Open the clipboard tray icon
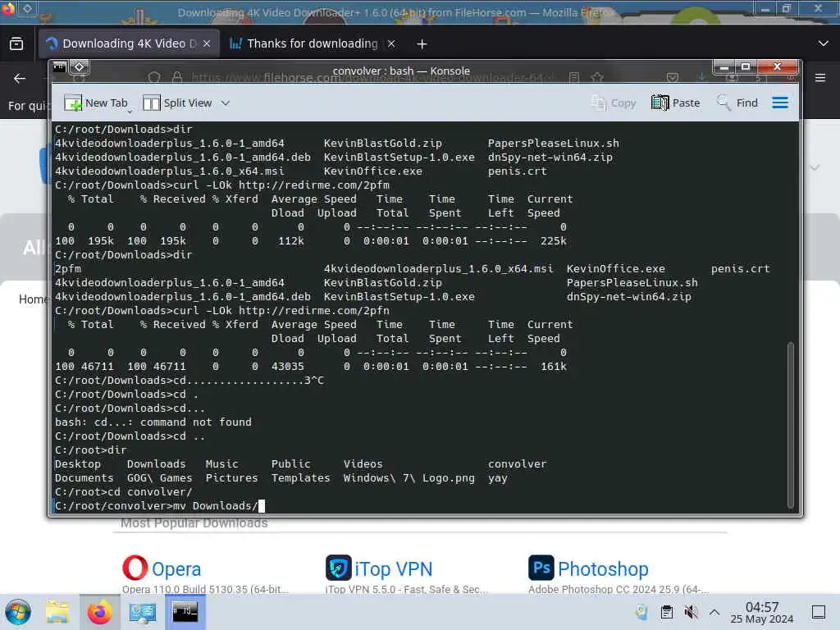This screenshot has height=630, width=840. 666,612
